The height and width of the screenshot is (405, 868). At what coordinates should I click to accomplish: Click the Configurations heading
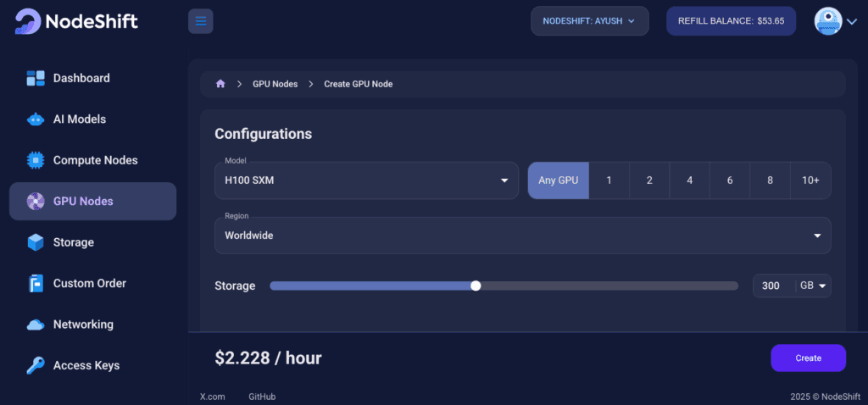(x=263, y=134)
